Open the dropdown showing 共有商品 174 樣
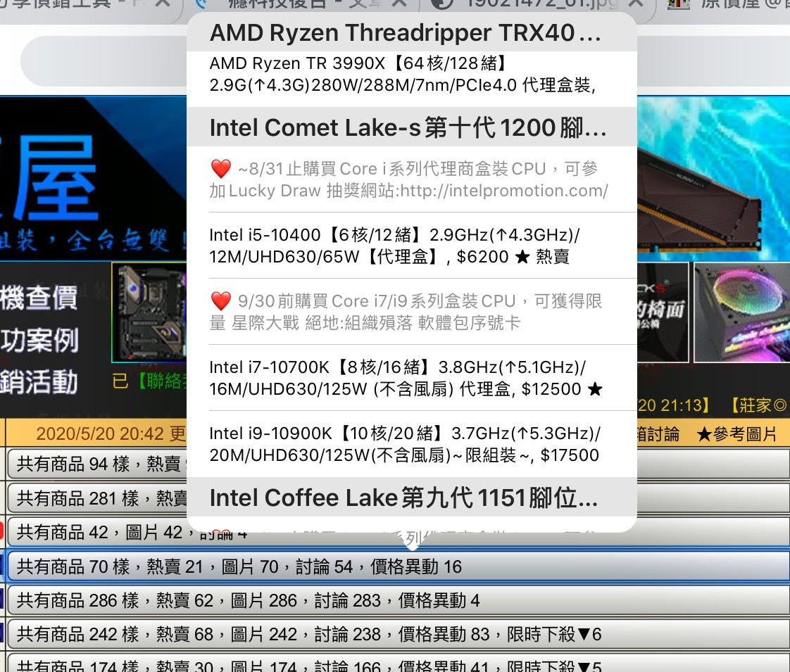Screen dimensions: 790x672 click(x=398, y=664)
